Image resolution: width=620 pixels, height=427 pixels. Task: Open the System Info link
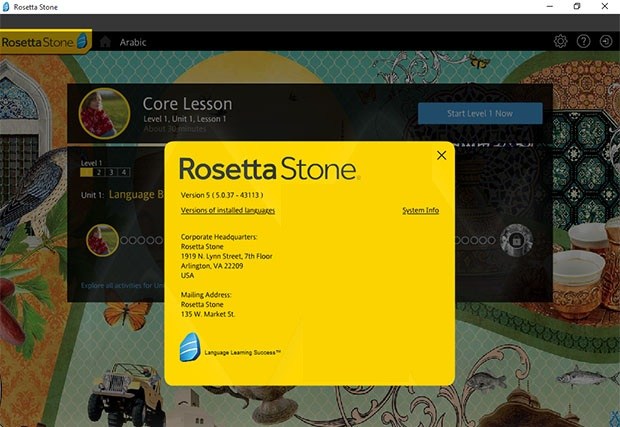coord(421,210)
